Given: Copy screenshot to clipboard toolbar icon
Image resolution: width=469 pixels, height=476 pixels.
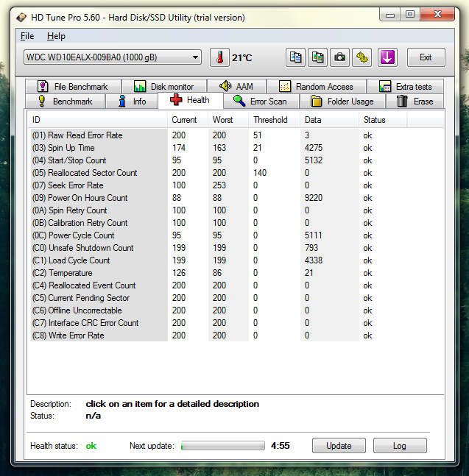Looking at the screenshot, I should [318, 57].
